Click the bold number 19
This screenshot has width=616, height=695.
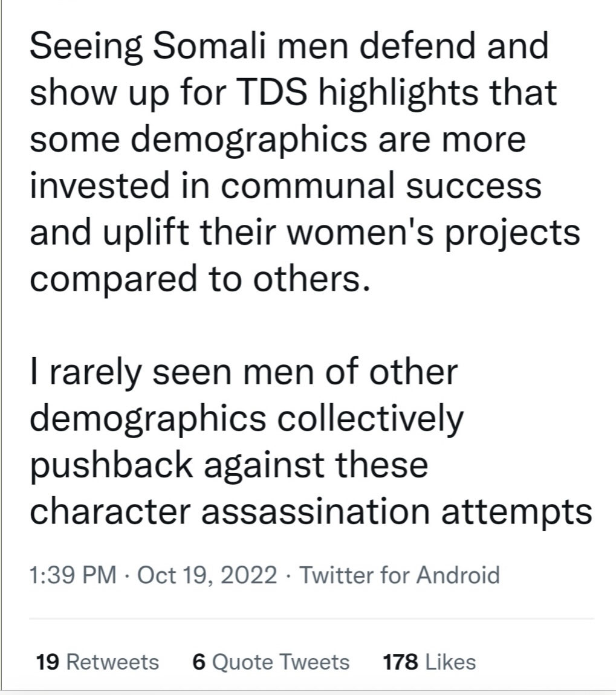[x=47, y=662]
